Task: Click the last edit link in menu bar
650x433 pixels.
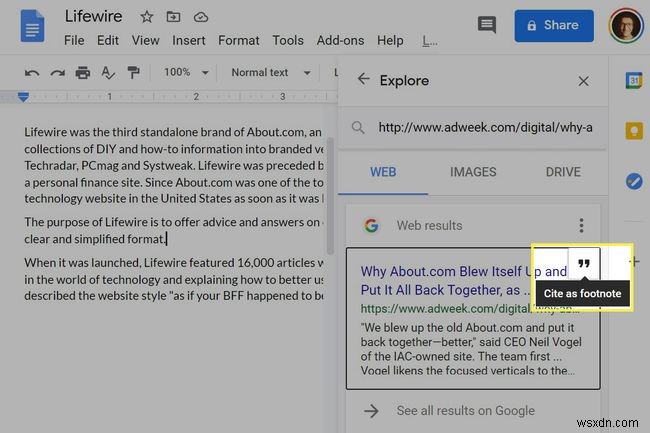Action: coord(429,41)
